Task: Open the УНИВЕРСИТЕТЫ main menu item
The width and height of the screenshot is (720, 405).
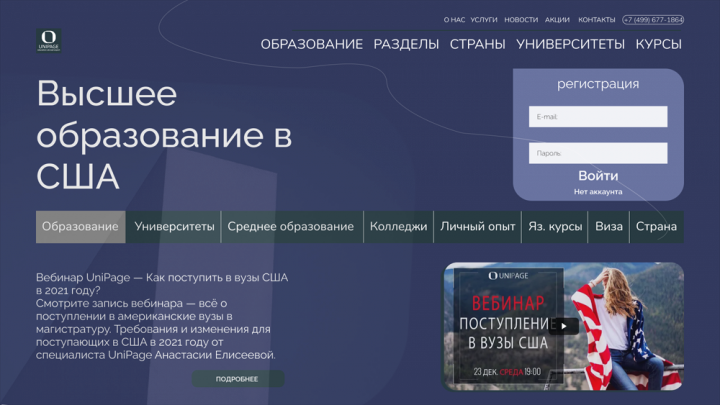Action: [570, 44]
